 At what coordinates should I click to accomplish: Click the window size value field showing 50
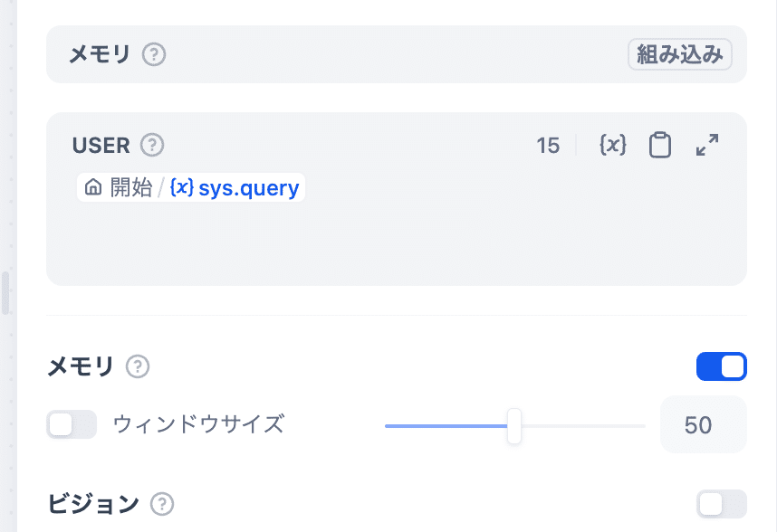(x=703, y=424)
